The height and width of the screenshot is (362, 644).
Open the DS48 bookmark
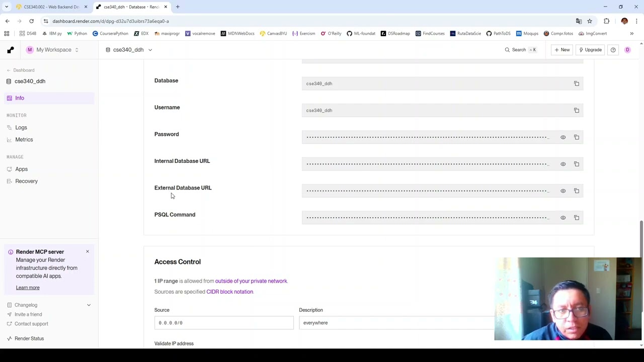tap(28, 34)
